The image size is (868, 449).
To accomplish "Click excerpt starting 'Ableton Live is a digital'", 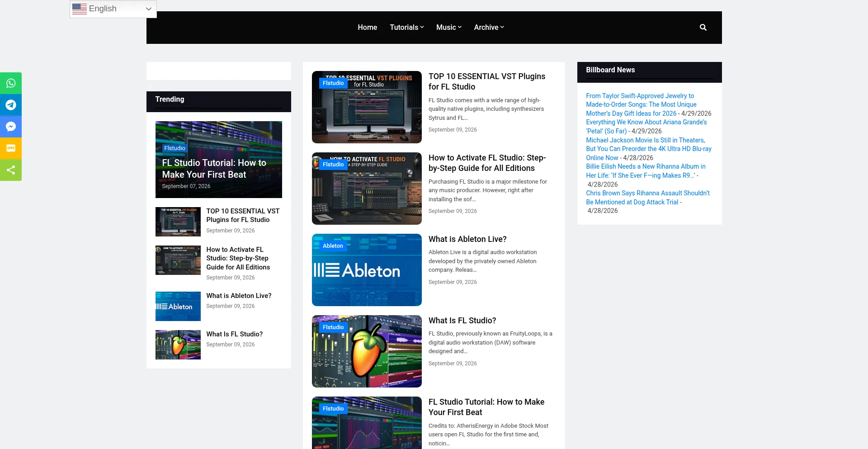I will tap(483, 261).
